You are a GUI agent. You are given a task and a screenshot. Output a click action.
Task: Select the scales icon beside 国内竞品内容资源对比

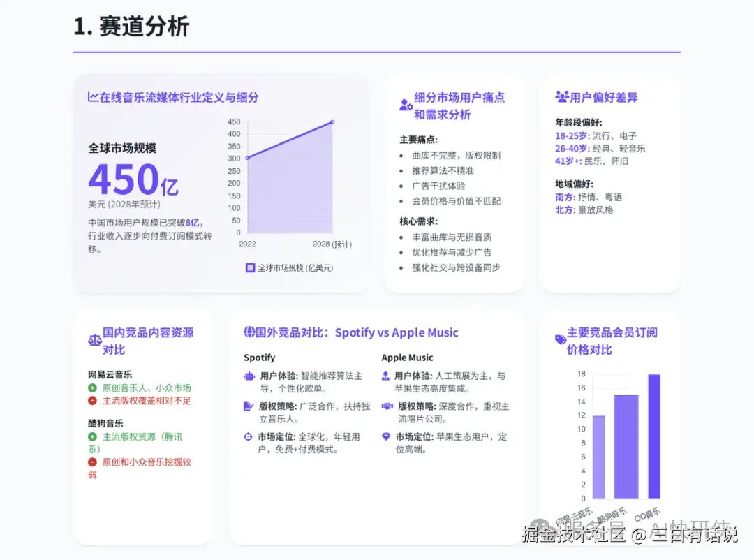(x=95, y=339)
